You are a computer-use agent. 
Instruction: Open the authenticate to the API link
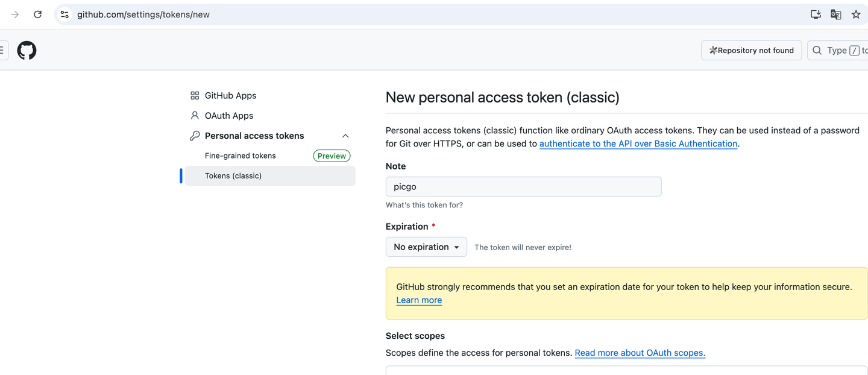638,143
